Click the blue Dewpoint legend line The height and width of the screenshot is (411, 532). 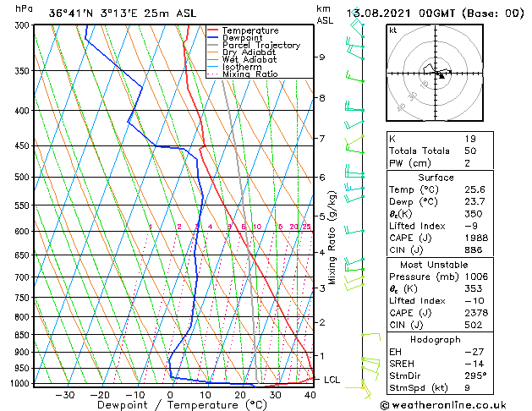click(213, 37)
